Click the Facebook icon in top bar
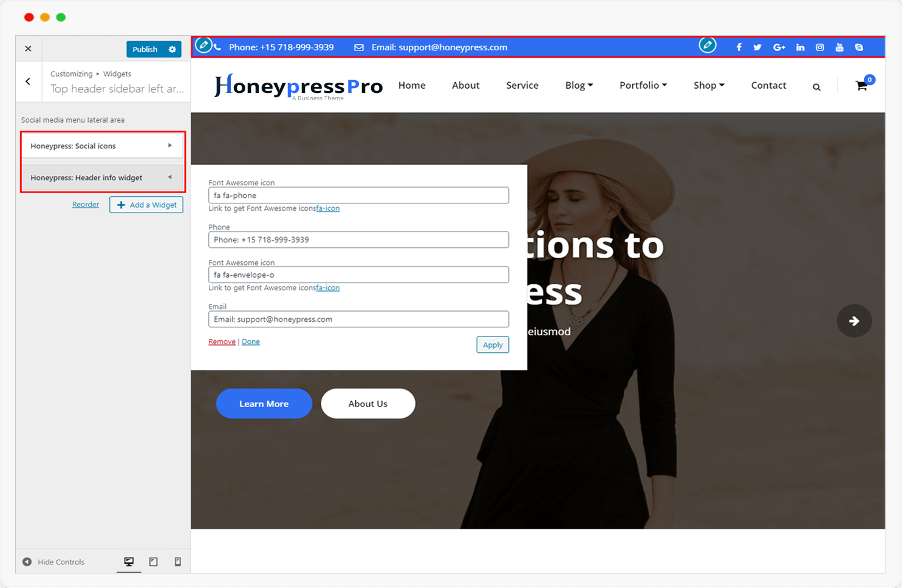Screen dimensions: 902x588 click(739, 47)
